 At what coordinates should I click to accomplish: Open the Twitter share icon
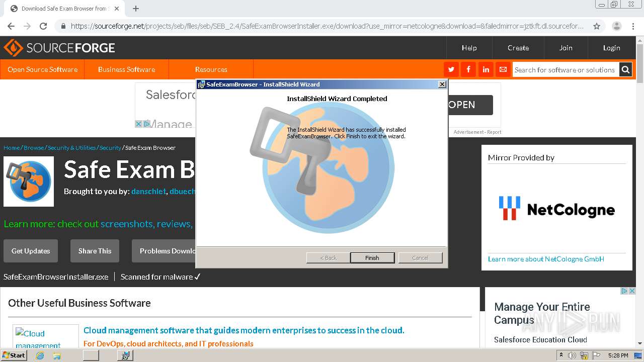[451, 69]
